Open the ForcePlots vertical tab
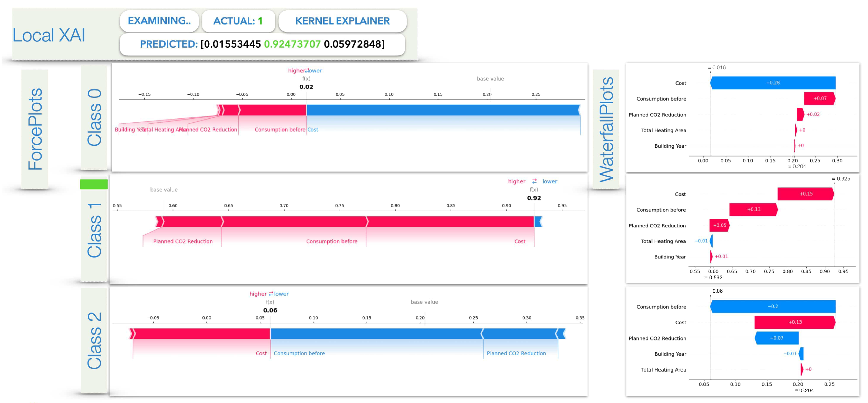The height and width of the screenshot is (403, 868). [x=35, y=129]
